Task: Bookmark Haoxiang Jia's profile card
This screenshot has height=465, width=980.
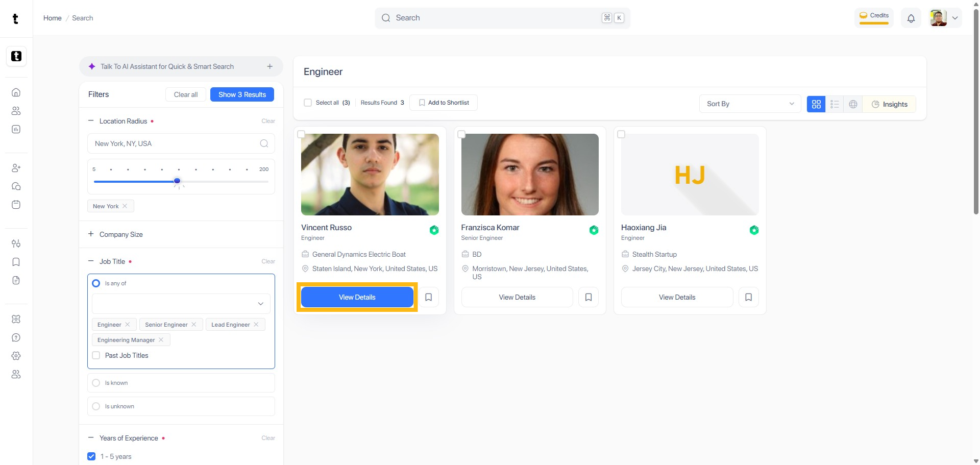Action: [x=749, y=297]
